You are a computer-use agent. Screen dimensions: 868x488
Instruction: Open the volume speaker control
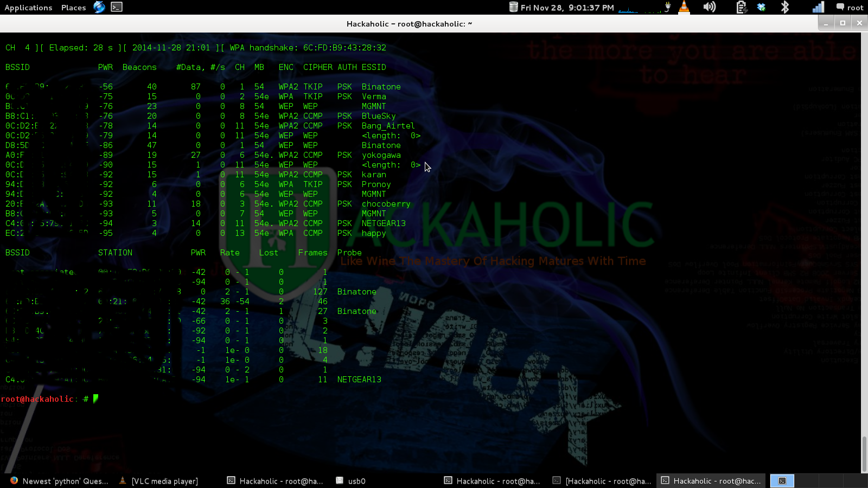(709, 7)
